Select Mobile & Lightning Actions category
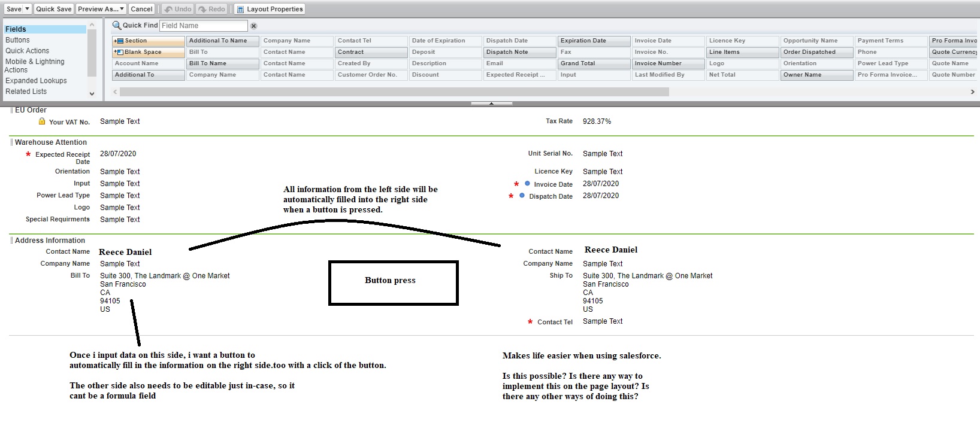This screenshot has height=447, width=980. (34, 66)
